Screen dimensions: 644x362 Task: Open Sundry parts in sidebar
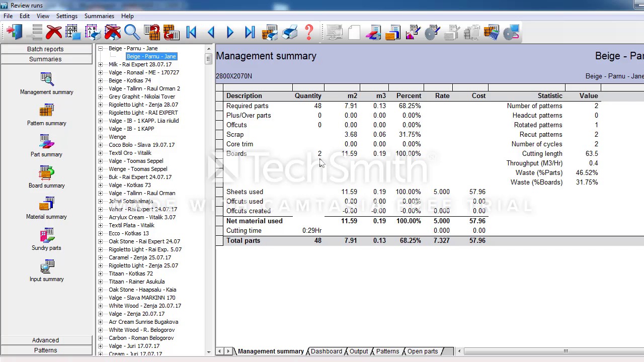46,239
